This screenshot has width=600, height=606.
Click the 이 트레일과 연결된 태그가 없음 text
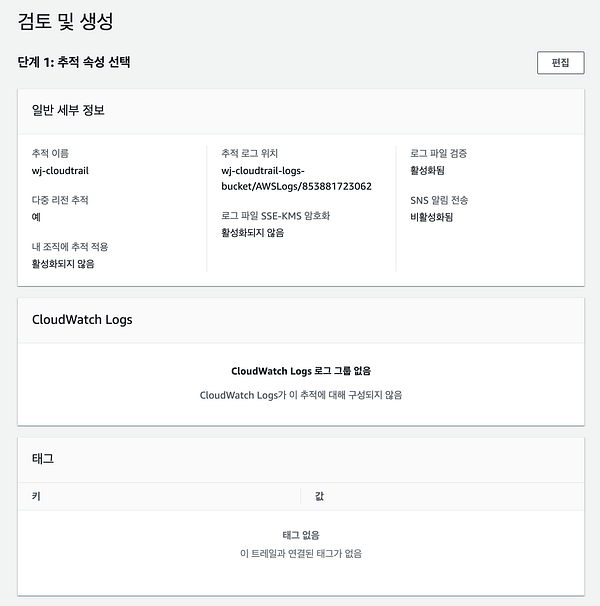click(x=301, y=553)
